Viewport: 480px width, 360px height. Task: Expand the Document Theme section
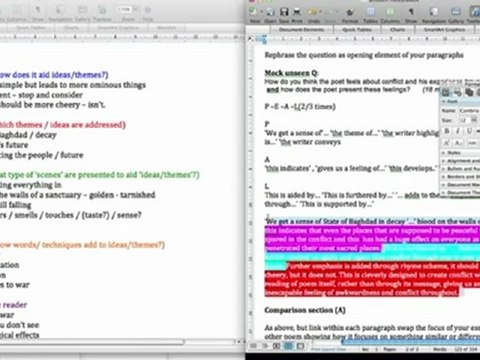(x=461, y=192)
